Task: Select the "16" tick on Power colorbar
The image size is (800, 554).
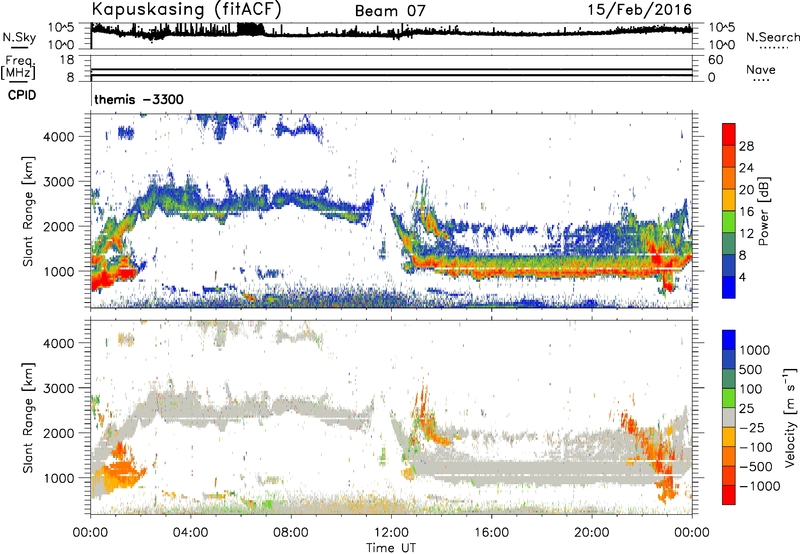Action: click(746, 212)
